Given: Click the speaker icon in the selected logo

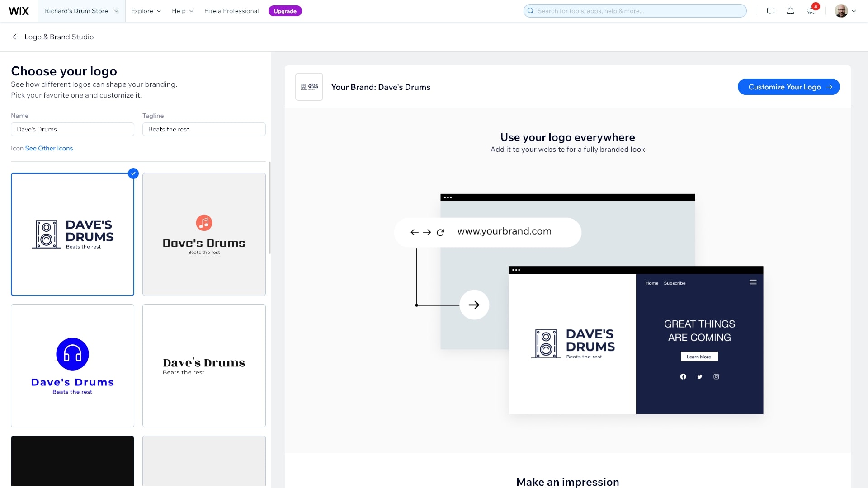Looking at the screenshot, I should tap(47, 234).
